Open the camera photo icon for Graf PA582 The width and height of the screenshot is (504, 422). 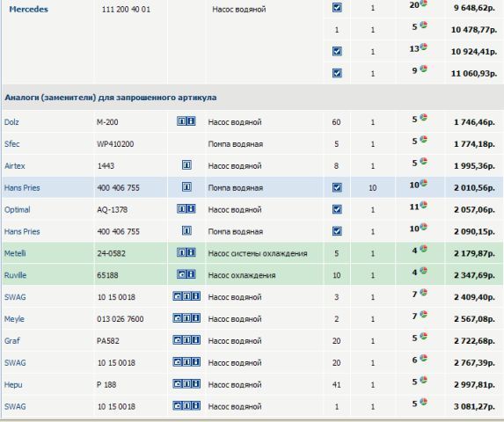click(177, 339)
